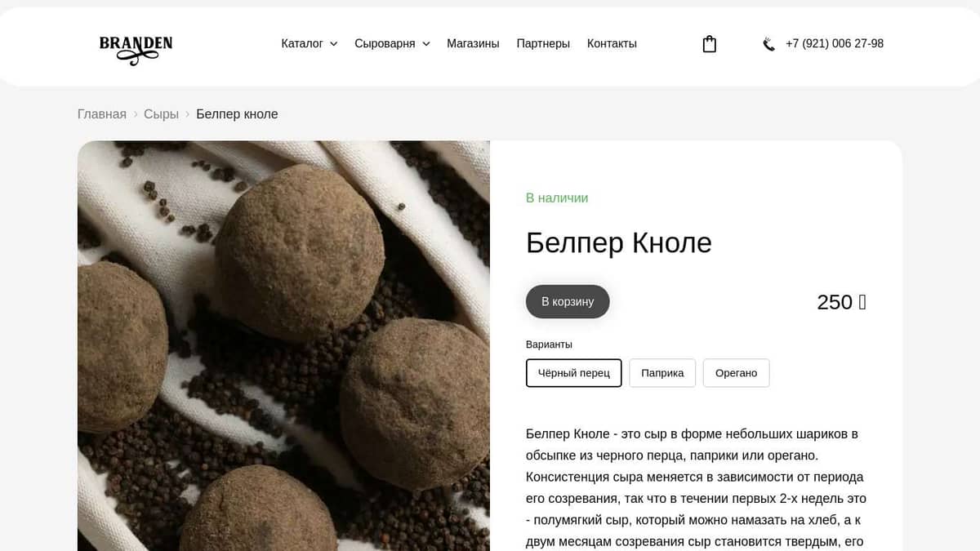Go to Главная breadcrumb
This screenshot has height=551, width=980.
tap(102, 114)
